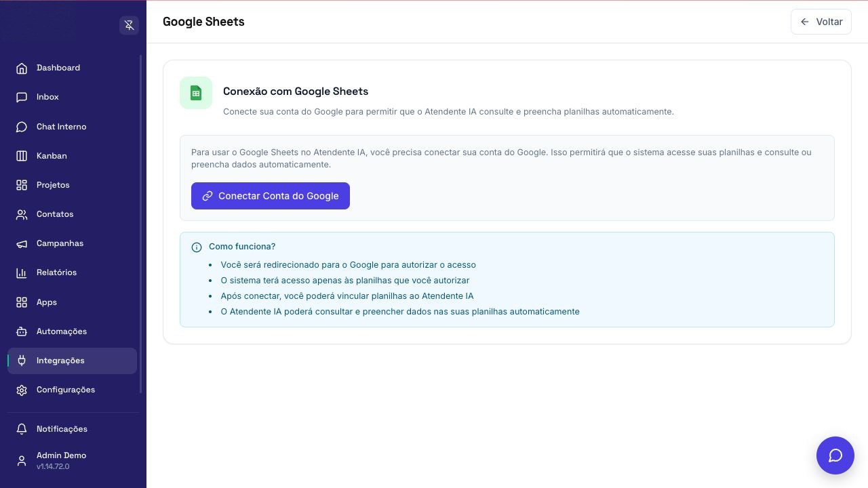The image size is (868, 488).
Task: Click the Apps label in sidebar
Action: click(47, 302)
